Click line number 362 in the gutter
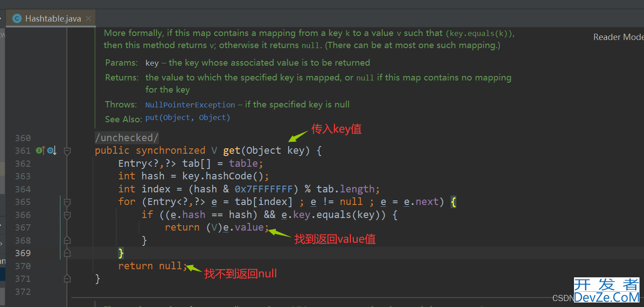644x307 pixels. click(23, 164)
